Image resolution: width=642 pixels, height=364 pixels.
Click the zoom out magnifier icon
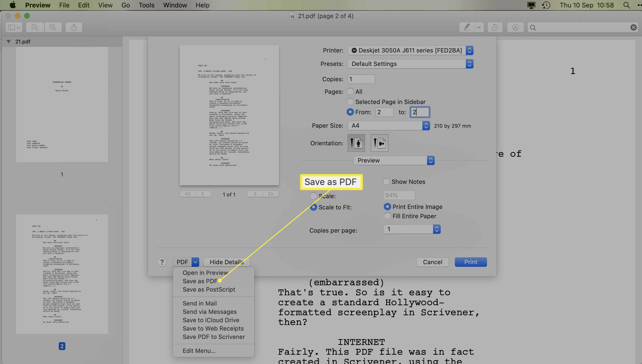(x=35, y=27)
